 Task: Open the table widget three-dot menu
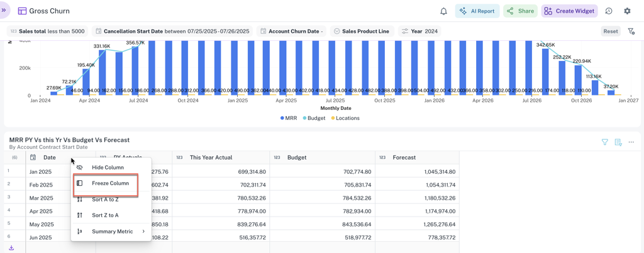(x=631, y=143)
